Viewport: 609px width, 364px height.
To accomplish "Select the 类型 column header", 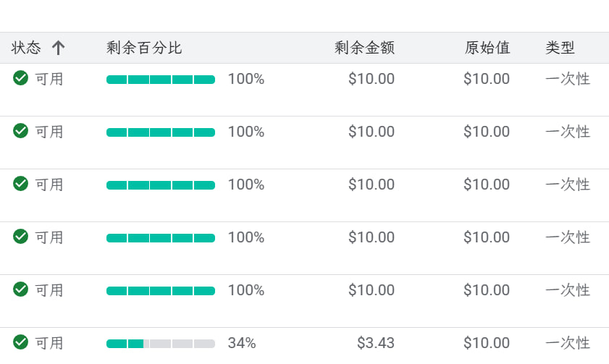I will point(560,48).
